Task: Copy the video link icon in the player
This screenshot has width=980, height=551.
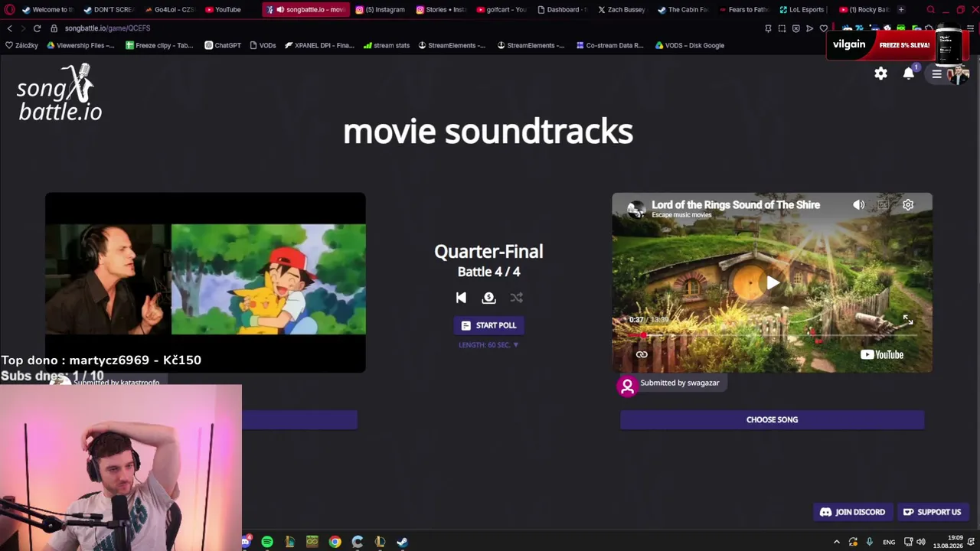Action: pos(642,354)
